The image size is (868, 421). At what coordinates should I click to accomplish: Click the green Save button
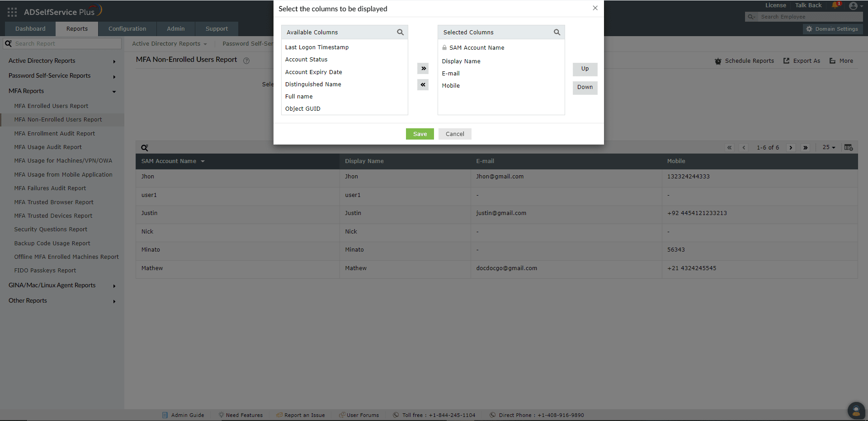(420, 134)
